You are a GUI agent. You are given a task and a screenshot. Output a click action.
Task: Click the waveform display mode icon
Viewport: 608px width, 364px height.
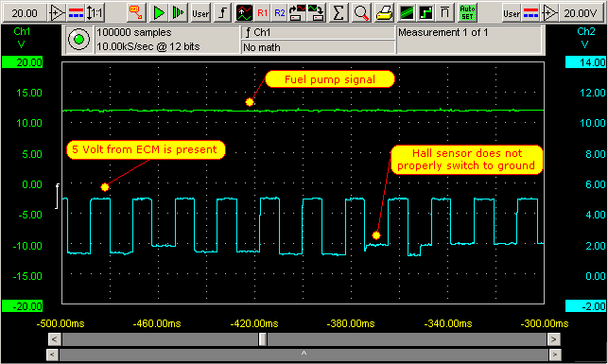tap(244, 13)
